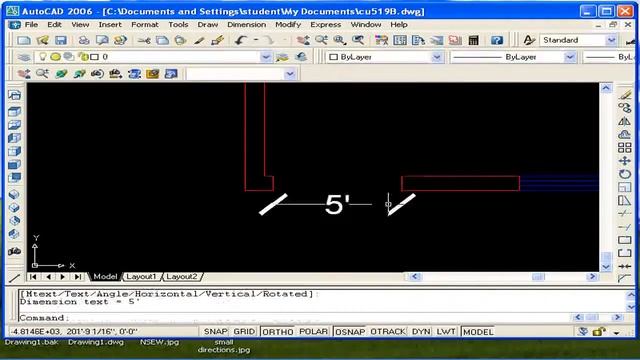
Task: Click the Zoom realtime icon
Action: point(321,40)
